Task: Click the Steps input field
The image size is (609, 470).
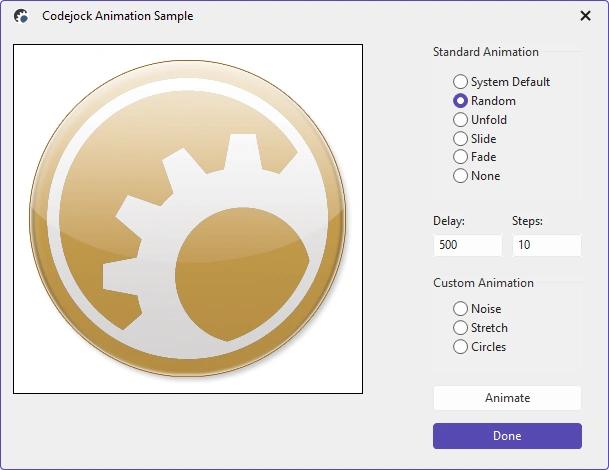Action: 547,245
